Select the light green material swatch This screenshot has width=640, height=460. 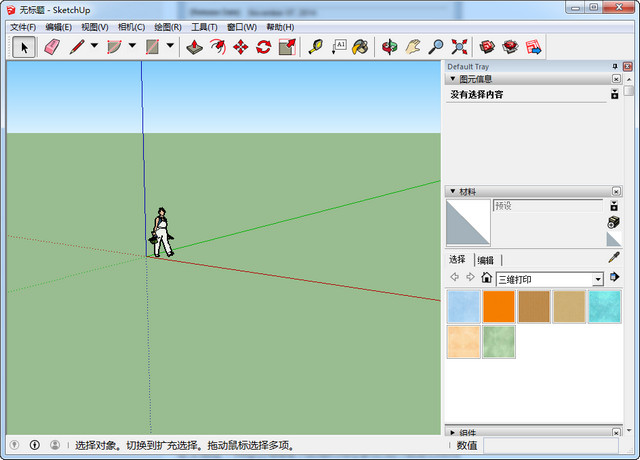pos(499,342)
